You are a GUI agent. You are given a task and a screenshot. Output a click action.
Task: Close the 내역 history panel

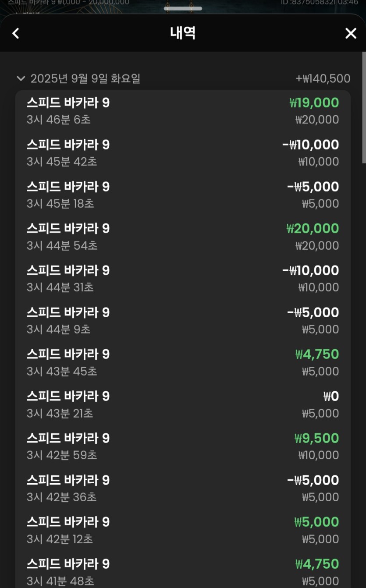pyautogui.click(x=351, y=33)
